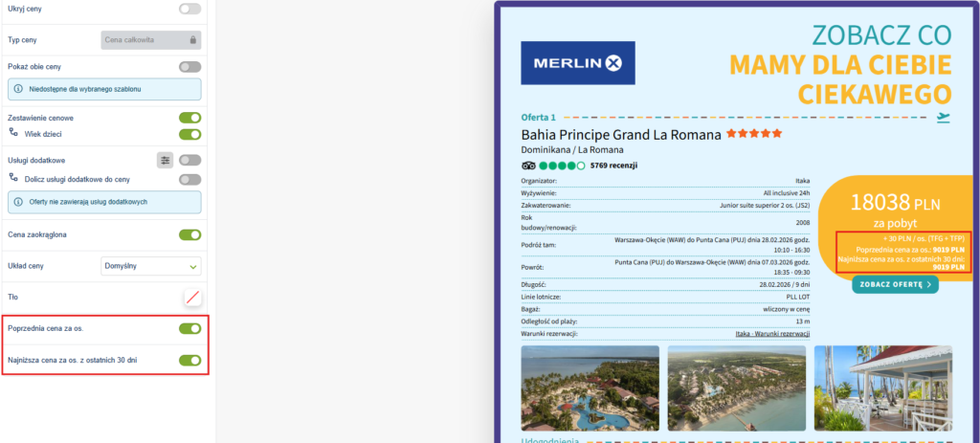980x443 pixels.
Task: Open the aerial coastline photo
Action: click(736, 388)
